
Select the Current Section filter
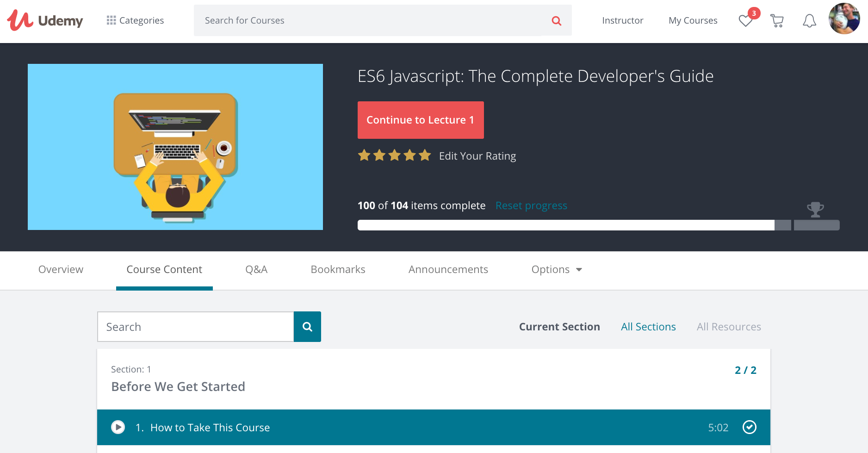559,327
